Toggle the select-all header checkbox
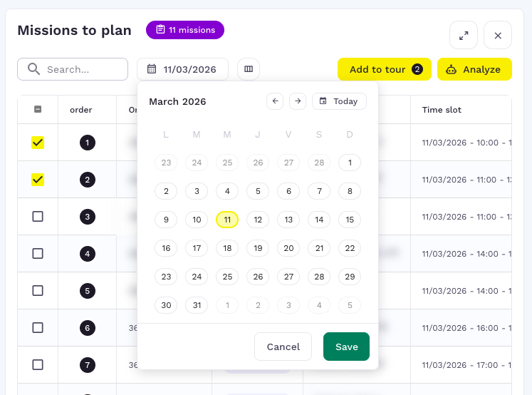The height and width of the screenshot is (395, 532). tap(38, 110)
